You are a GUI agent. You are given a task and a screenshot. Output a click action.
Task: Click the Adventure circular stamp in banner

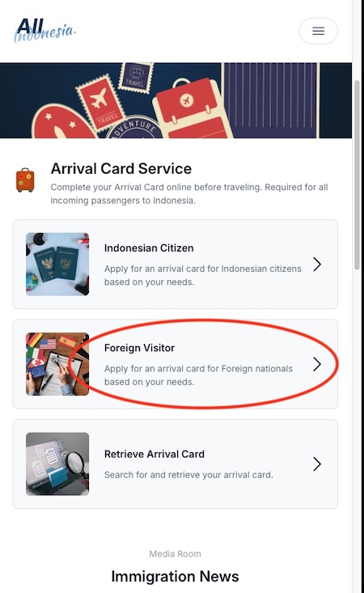click(135, 127)
